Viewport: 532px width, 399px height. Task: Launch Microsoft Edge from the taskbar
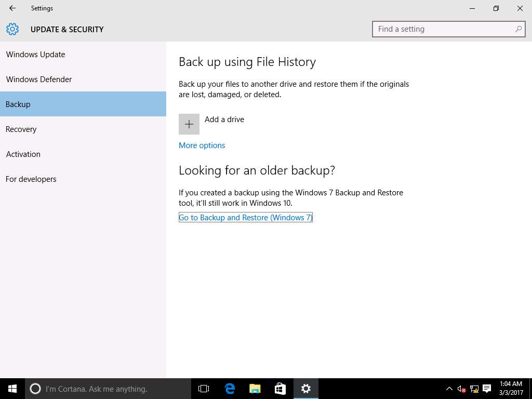[x=230, y=389]
